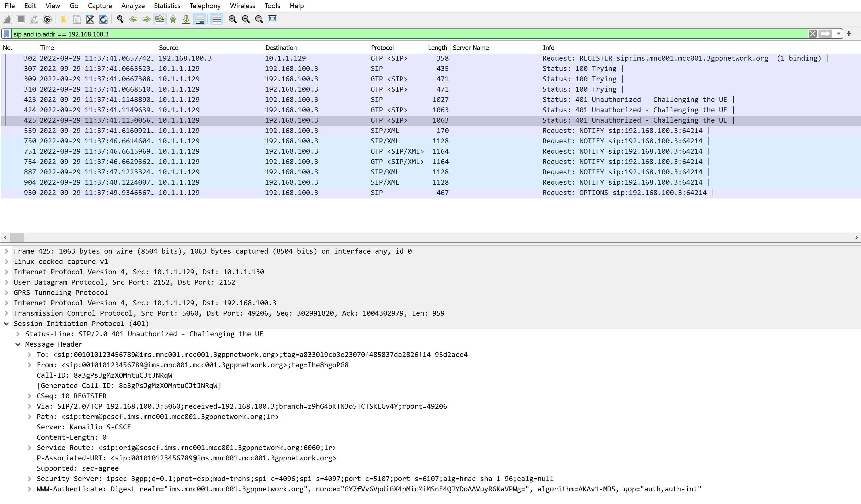
Task: Open the filter history dropdown arrow
Action: pyautogui.click(x=839, y=34)
